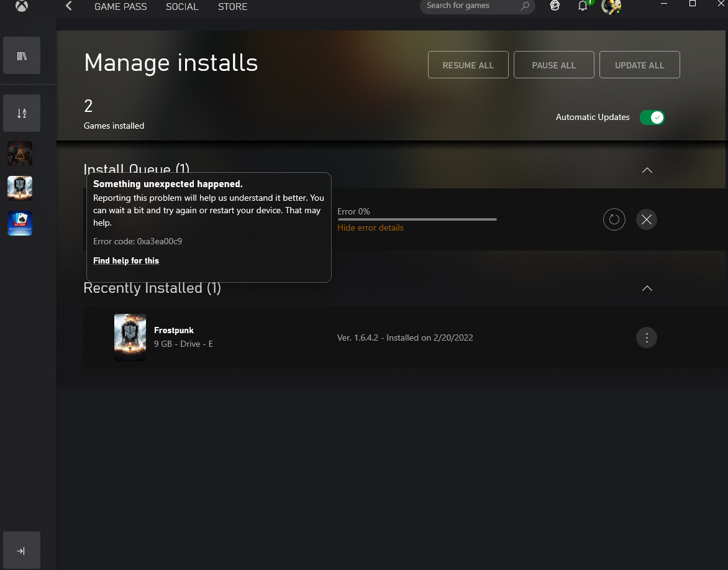Open the My Library sidebar icon
728x570 pixels.
[21, 56]
